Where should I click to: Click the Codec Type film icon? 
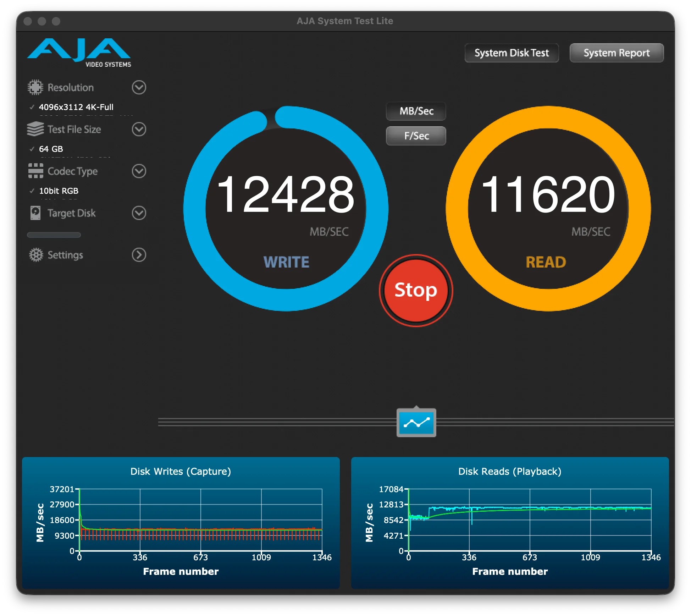(35, 171)
